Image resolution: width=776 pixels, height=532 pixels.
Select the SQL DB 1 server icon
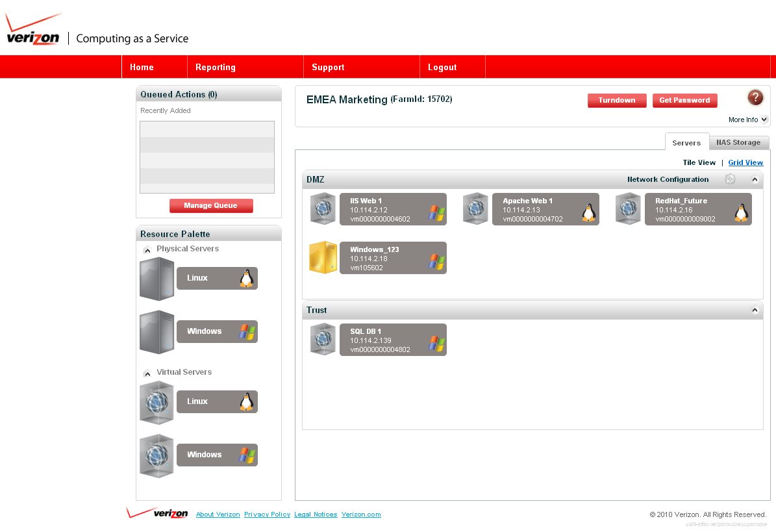point(323,340)
